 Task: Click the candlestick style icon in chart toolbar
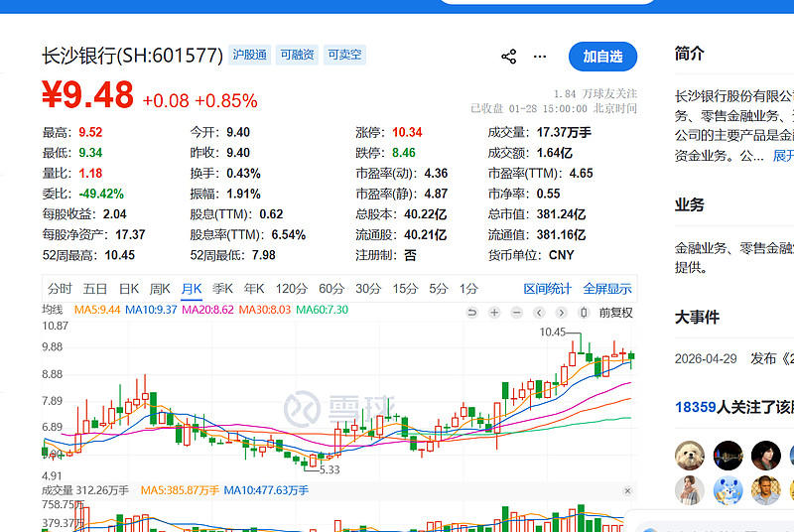pos(584,313)
